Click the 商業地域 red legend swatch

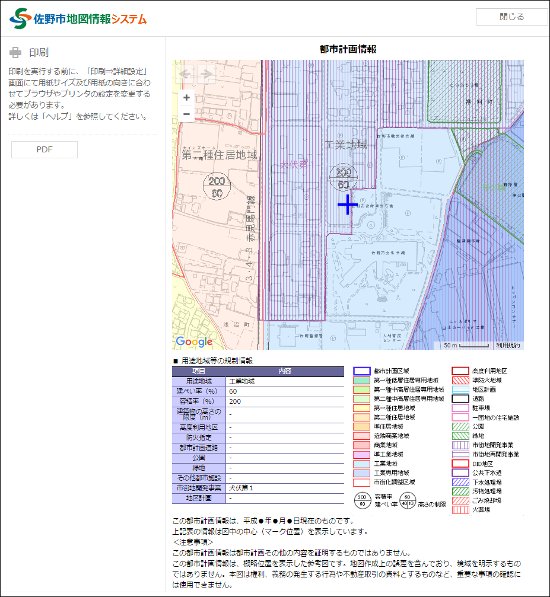pyautogui.click(x=362, y=445)
